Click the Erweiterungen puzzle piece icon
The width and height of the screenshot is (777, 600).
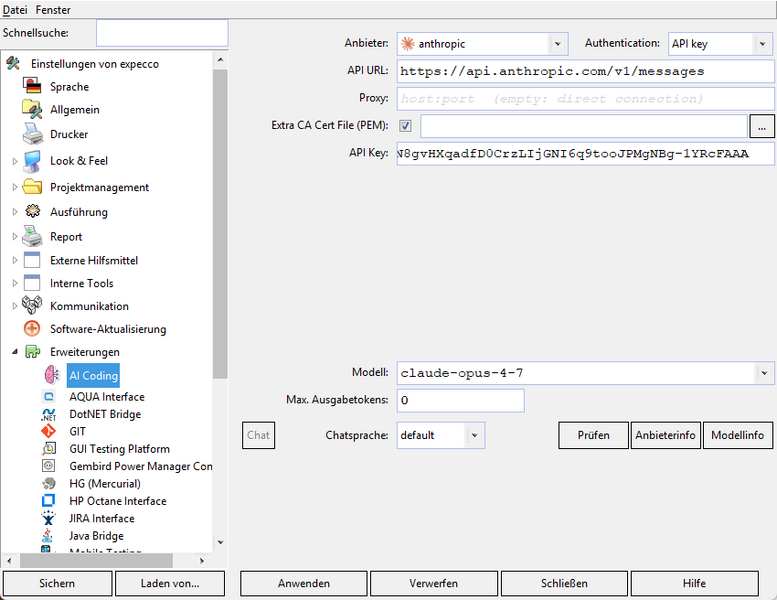pyautogui.click(x=33, y=352)
